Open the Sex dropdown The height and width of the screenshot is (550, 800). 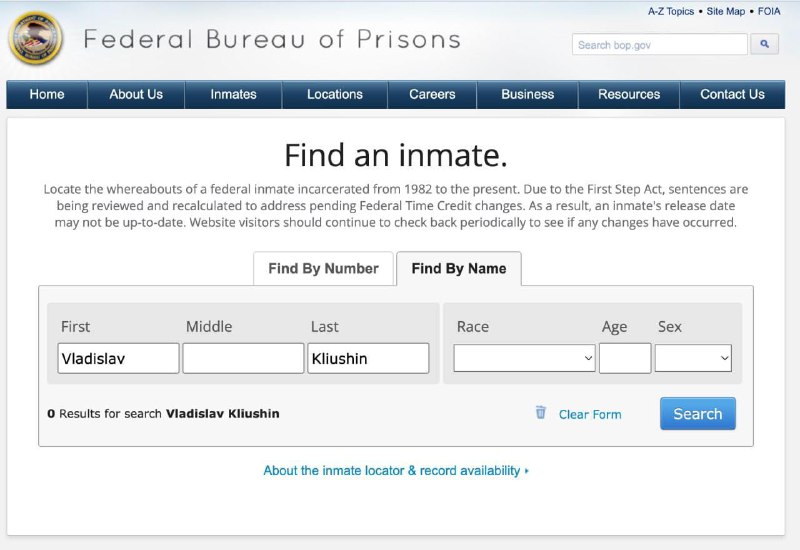693,358
